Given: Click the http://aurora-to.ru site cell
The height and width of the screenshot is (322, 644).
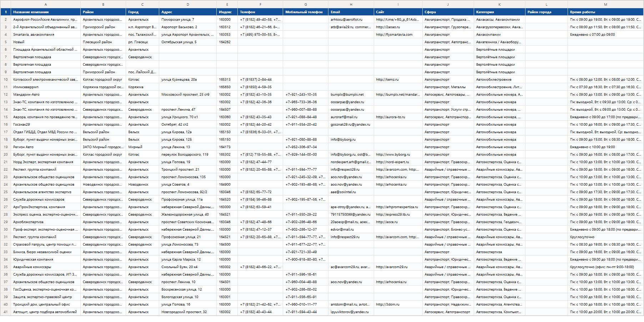Looking at the screenshot, I should 398,117.
